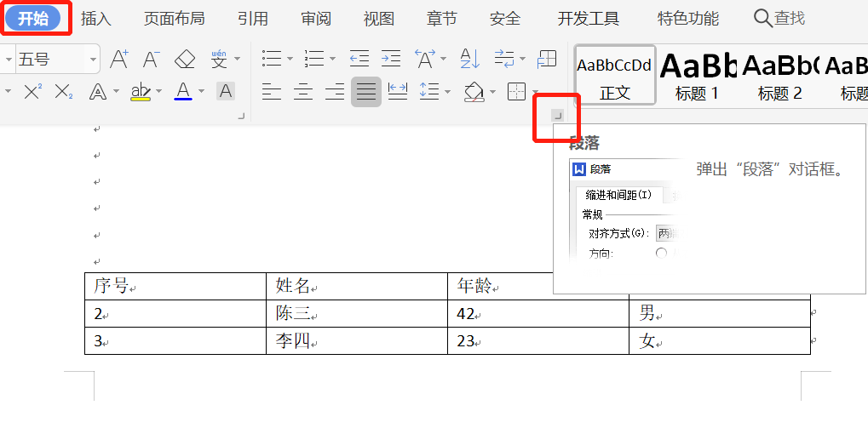Screen dimensions: 868x428
Task: Toggle justified text alignment
Action: tap(366, 91)
